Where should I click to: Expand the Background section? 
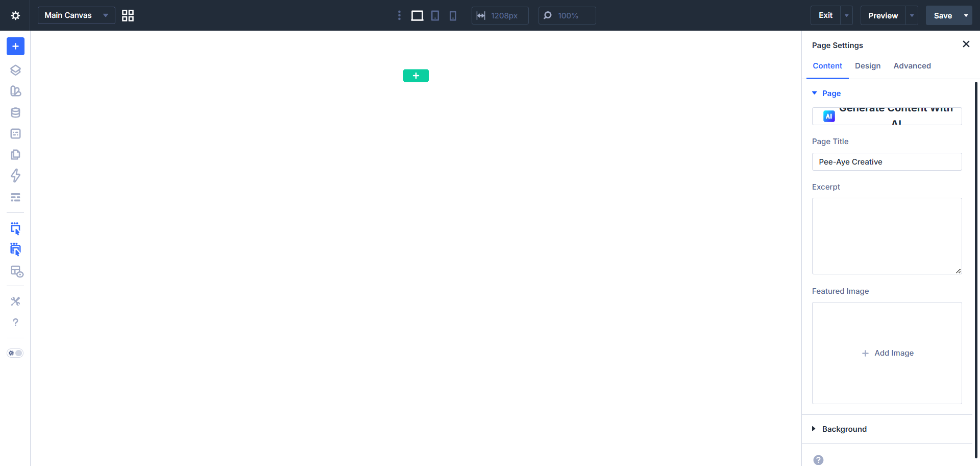[x=844, y=429]
